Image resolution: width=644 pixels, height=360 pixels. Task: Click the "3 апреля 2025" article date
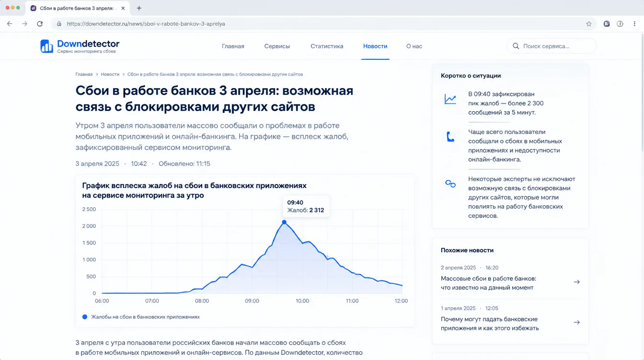coord(97,164)
